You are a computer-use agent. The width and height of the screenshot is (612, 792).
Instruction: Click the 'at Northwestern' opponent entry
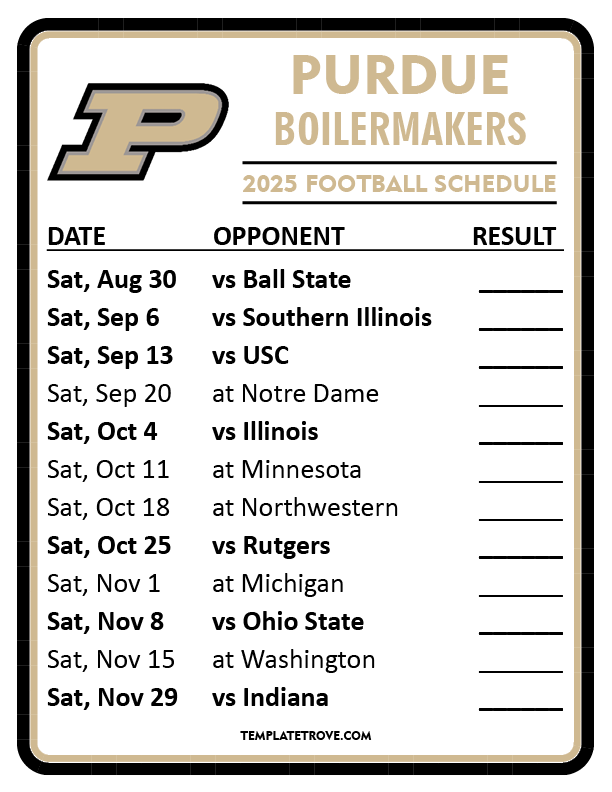click(x=305, y=508)
